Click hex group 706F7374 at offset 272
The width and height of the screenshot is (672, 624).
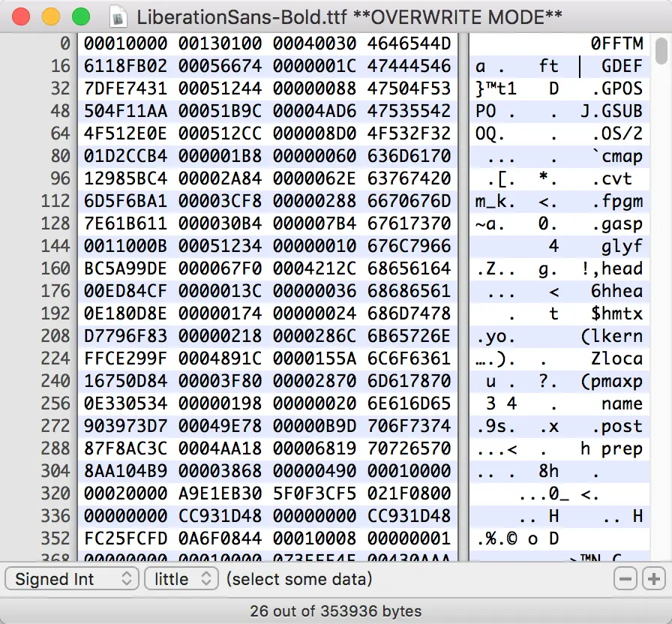point(409,426)
